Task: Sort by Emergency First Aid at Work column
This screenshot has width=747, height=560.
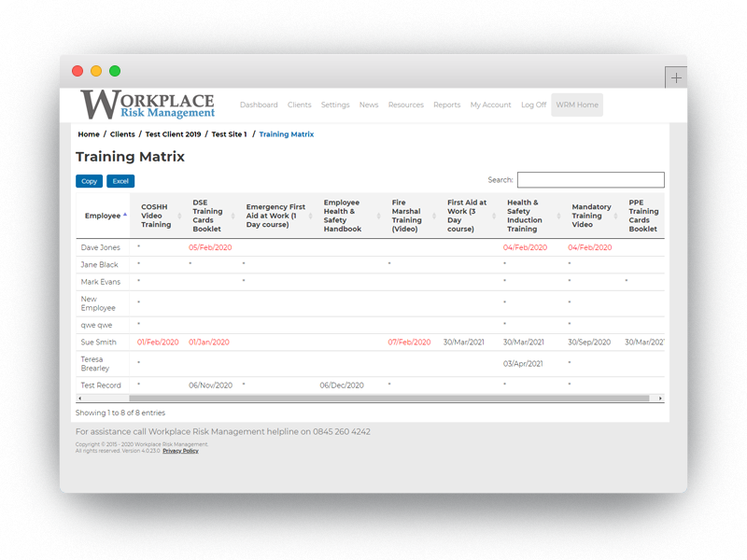Action: click(x=276, y=216)
